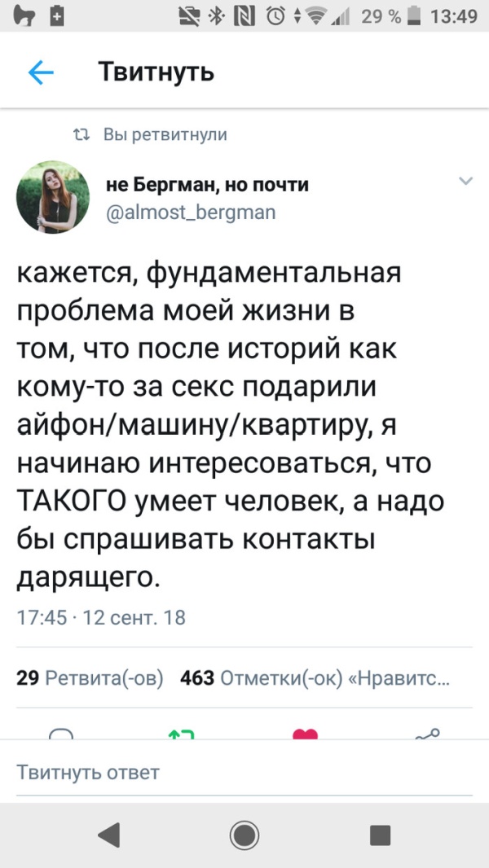Tap the blue back arrow

pyautogui.click(x=41, y=73)
